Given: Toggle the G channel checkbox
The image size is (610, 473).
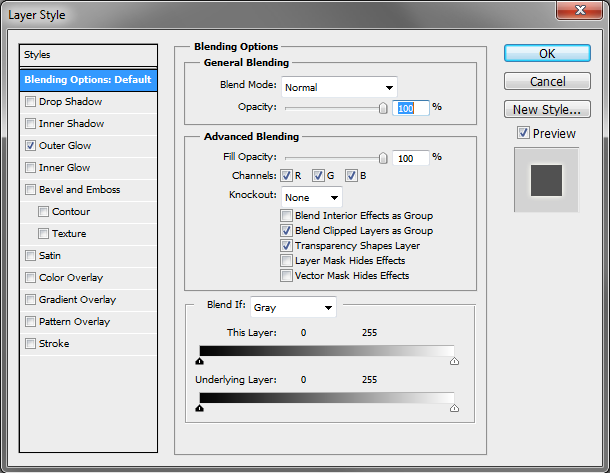Looking at the screenshot, I should (x=318, y=176).
